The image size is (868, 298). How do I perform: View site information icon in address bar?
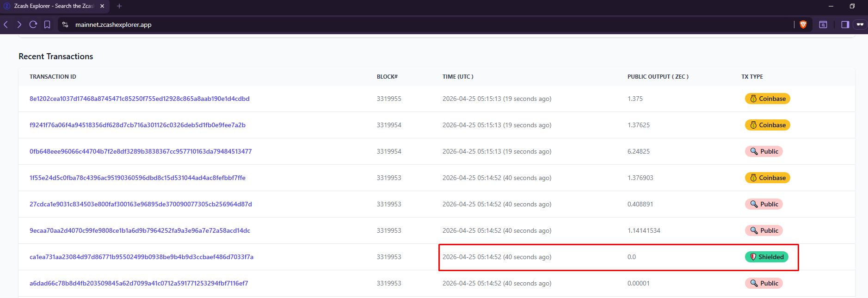65,25
